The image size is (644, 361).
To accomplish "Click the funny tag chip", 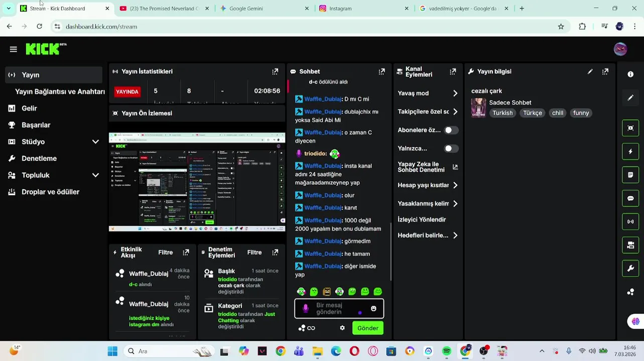I will [x=581, y=113].
